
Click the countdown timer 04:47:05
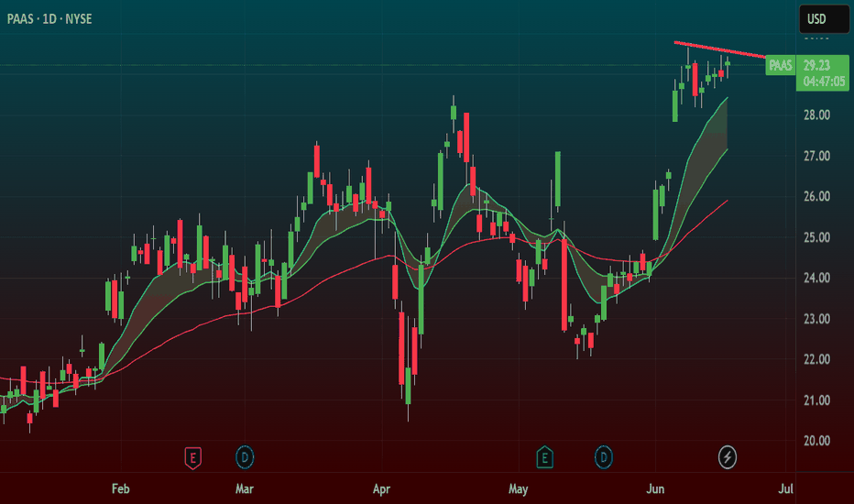[824, 82]
